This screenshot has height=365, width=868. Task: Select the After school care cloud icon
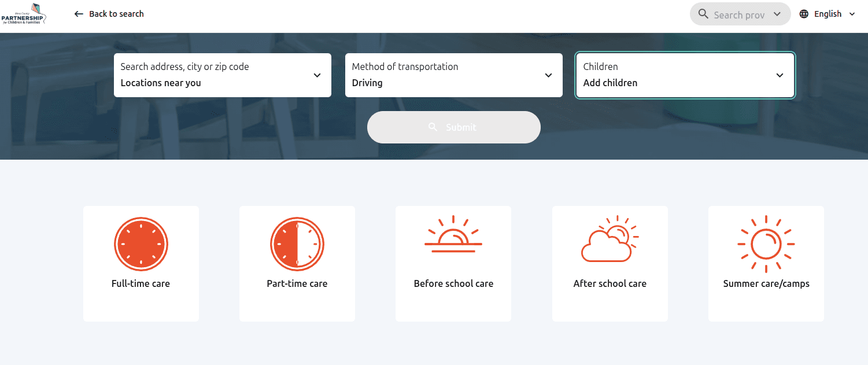[610, 238]
